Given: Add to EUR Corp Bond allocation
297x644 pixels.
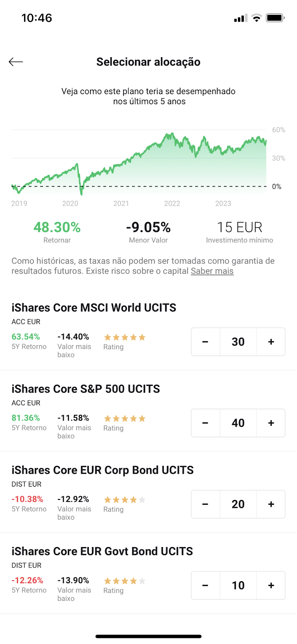Looking at the screenshot, I should (x=271, y=504).
